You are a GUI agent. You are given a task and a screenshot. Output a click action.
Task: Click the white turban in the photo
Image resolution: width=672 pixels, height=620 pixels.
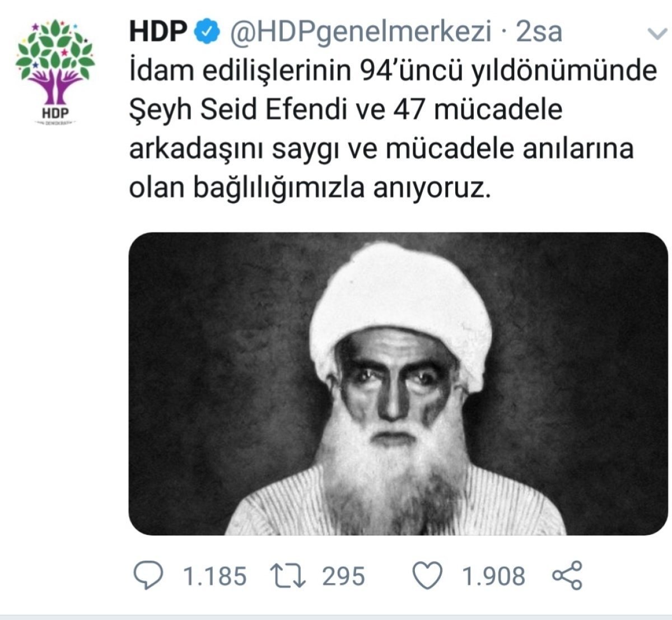400,305
